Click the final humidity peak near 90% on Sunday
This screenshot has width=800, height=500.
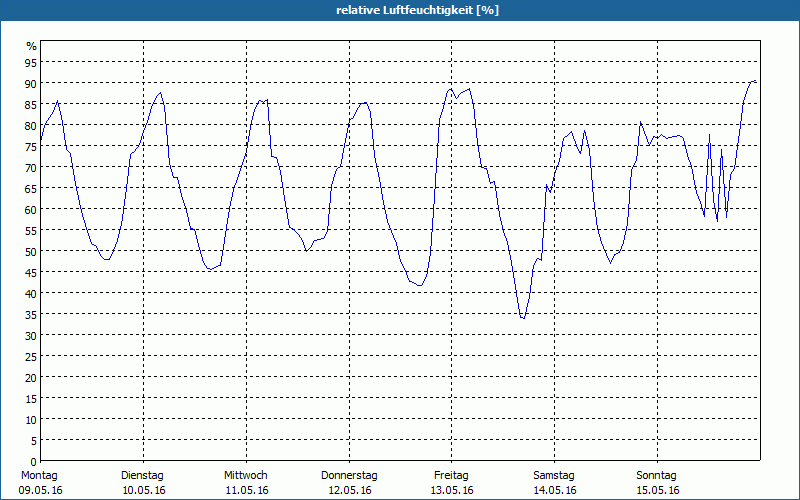pyautogui.click(x=754, y=81)
